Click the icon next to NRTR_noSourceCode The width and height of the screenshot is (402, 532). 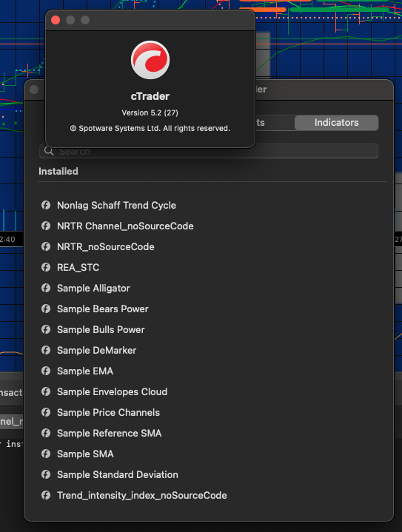coord(46,246)
